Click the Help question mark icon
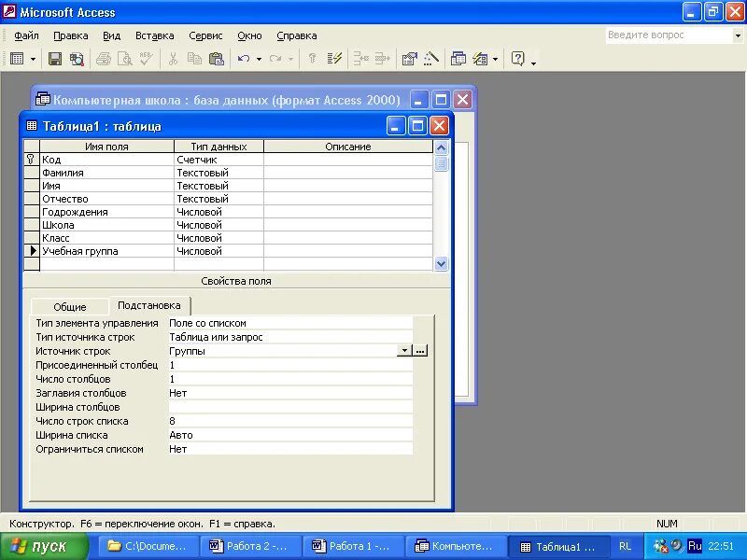Viewport: 747px width, 560px height. pyautogui.click(x=517, y=59)
